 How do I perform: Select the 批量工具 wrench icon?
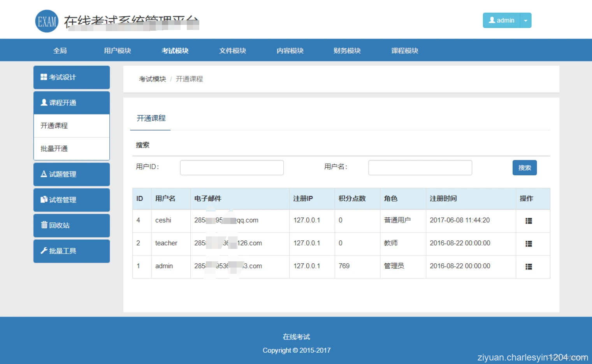(x=43, y=251)
